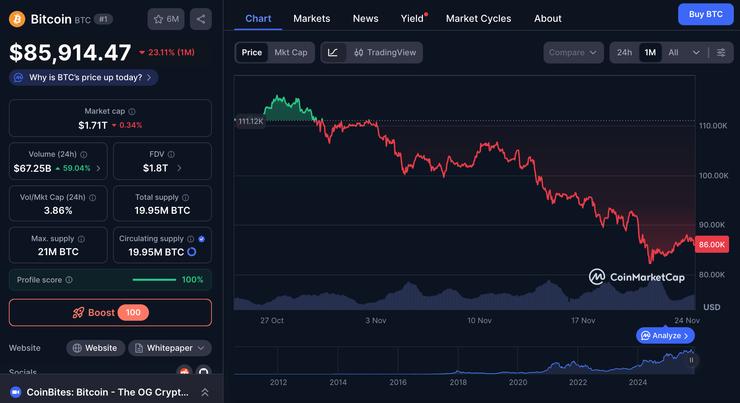Select the 24h time range
This screenshot has width=740, height=403.
[624, 52]
